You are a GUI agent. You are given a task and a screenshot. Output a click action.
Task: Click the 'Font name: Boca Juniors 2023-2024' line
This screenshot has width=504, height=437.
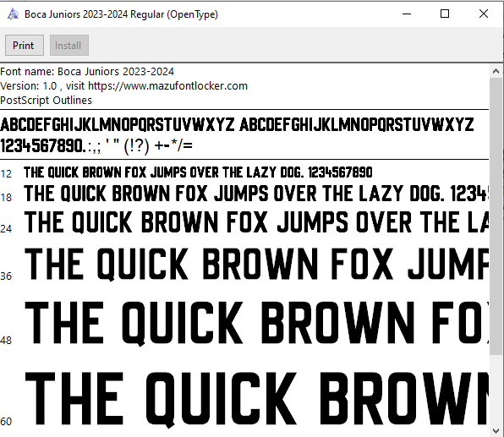pyautogui.click(x=87, y=71)
